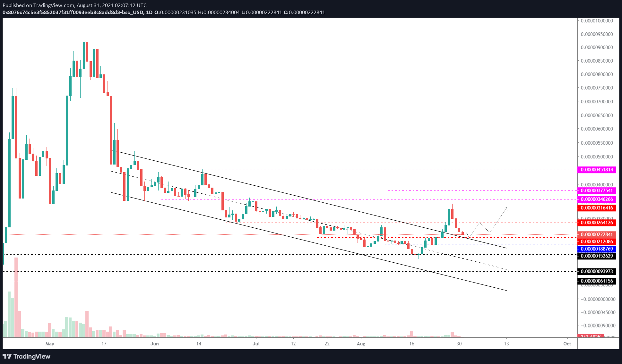Select the magenta 0.00000377541 price label
Image resolution: width=622 pixels, height=364 pixels.
[596, 190]
